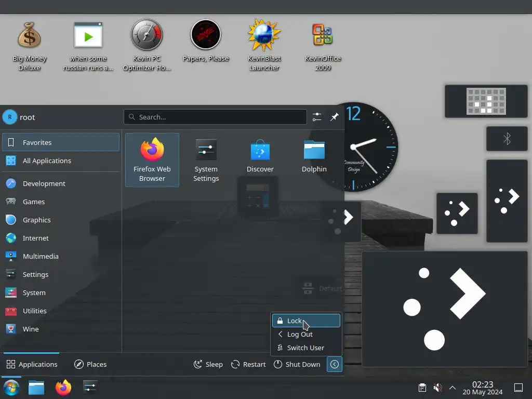Click the taskbar clock 02:23
This screenshot has width=532, height=399.
(x=483, y=388)
